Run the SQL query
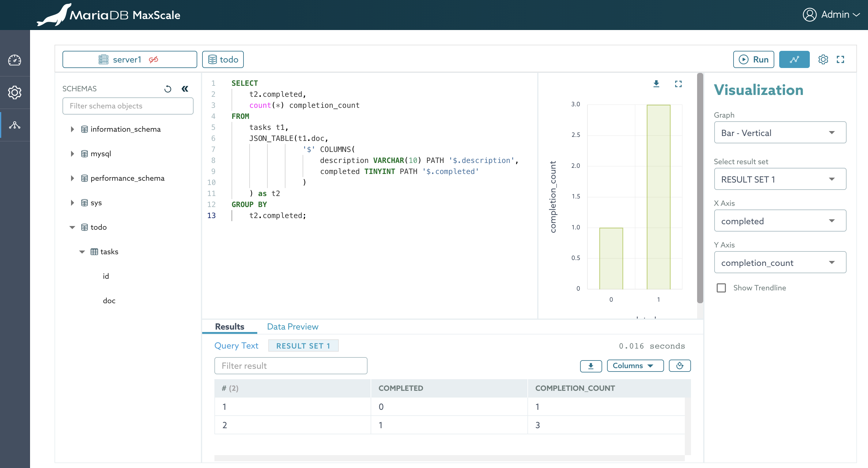This screenshot has height=468, width=868. 753,59
